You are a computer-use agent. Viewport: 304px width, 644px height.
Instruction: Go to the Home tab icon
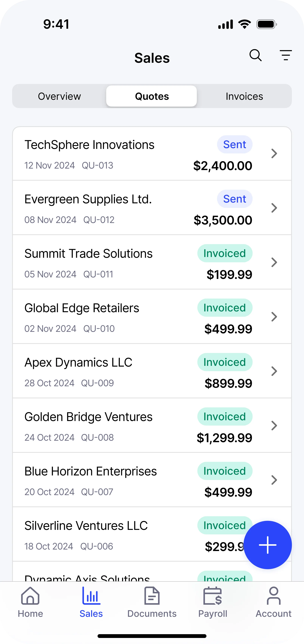30,596
